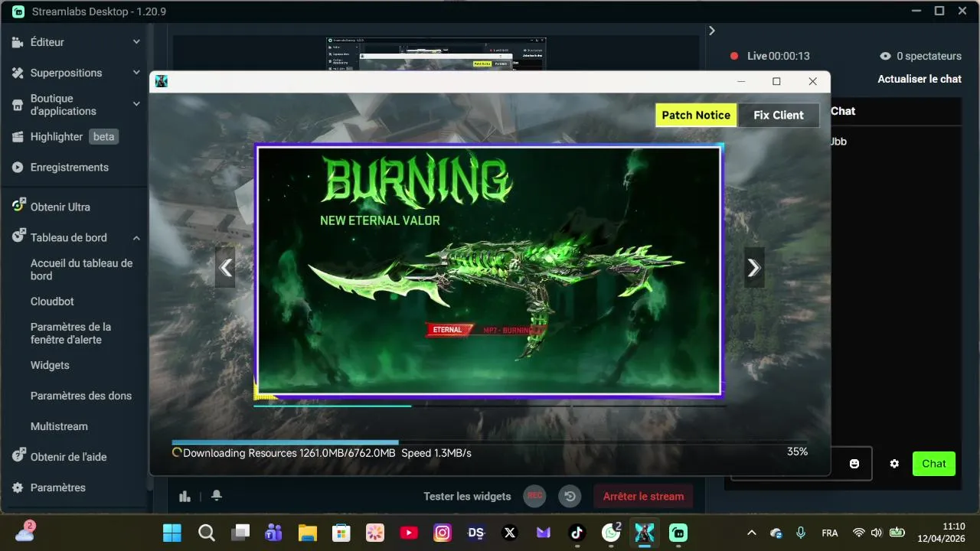Click the Éditeur camera icon

click(x=18, y=42)
